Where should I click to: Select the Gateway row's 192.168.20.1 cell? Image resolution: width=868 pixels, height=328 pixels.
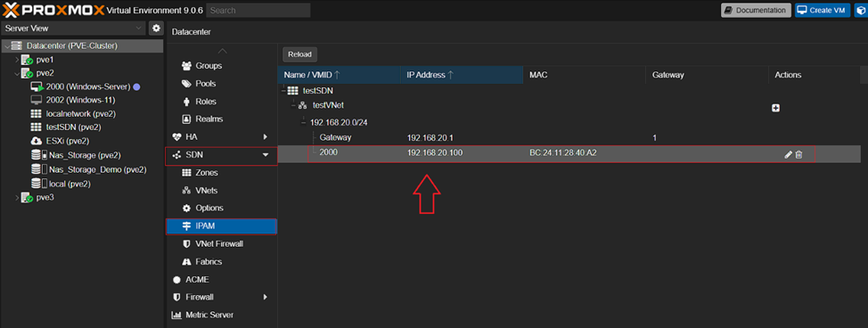click(430, 137)
